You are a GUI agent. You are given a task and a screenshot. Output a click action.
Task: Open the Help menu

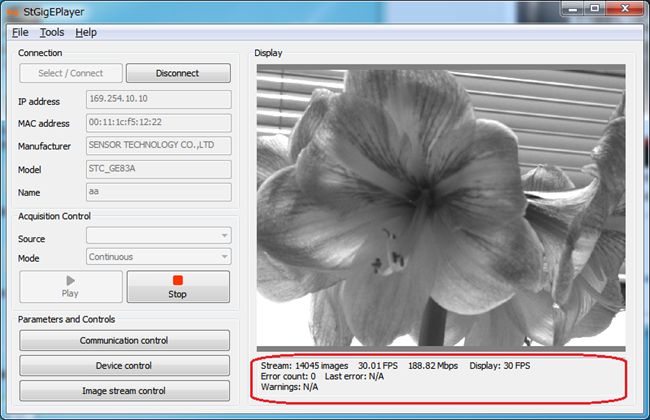pyautogui.click(x=86, y=32)
